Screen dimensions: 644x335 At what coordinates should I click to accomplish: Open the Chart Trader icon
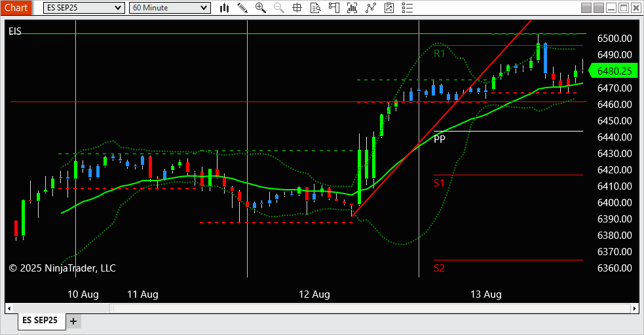pos(334,8)
